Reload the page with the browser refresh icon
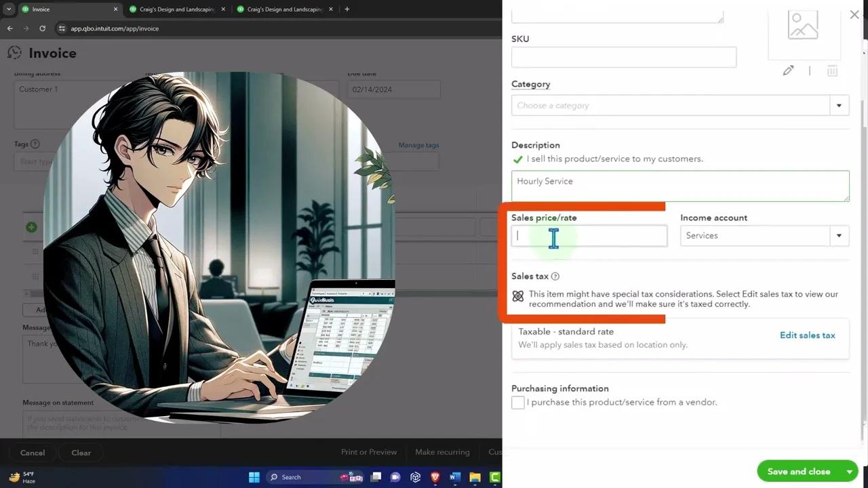 [x=42, y=28]
